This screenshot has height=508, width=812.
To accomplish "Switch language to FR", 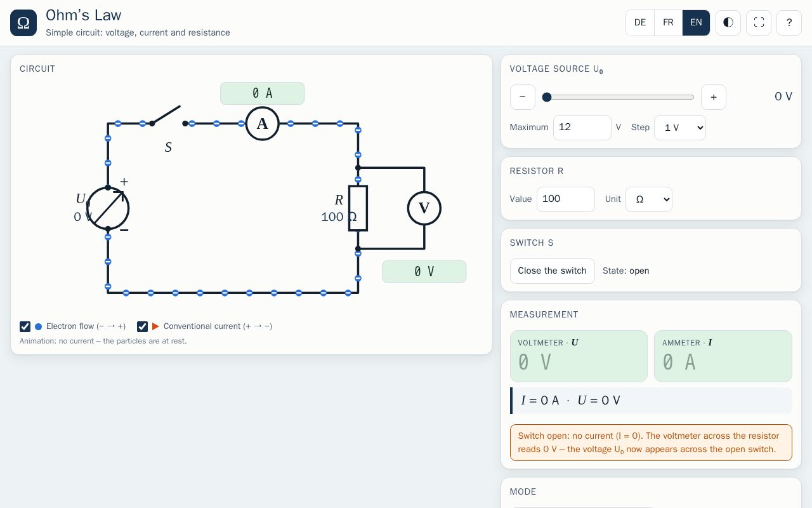I will pos(668,23).
